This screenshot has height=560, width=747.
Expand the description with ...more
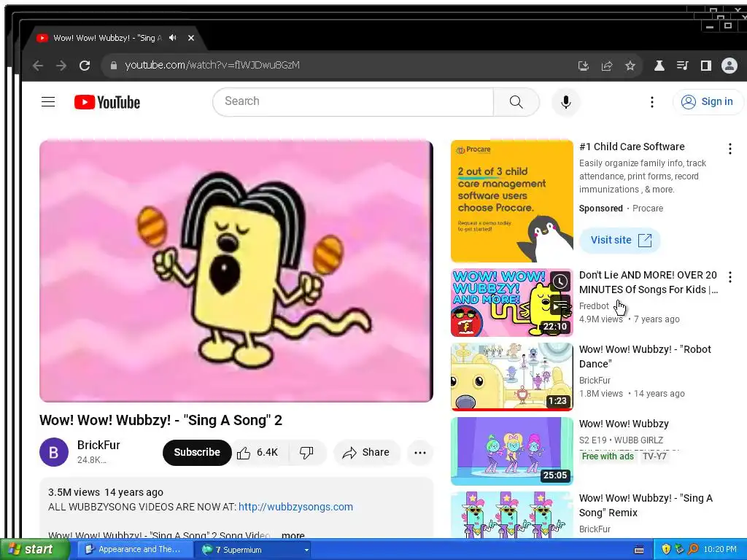[x=293, y=536]
